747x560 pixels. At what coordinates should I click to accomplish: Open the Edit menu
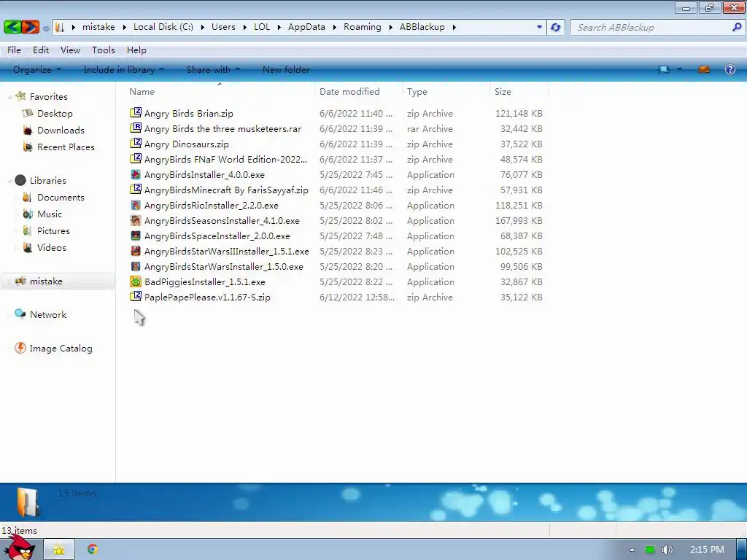[41, 50]
